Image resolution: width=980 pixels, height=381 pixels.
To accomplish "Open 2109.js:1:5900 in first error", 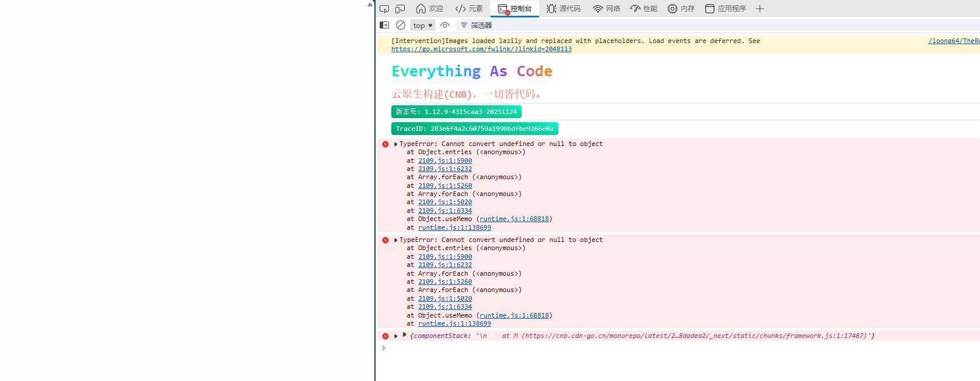I will (x=445, y=161).
